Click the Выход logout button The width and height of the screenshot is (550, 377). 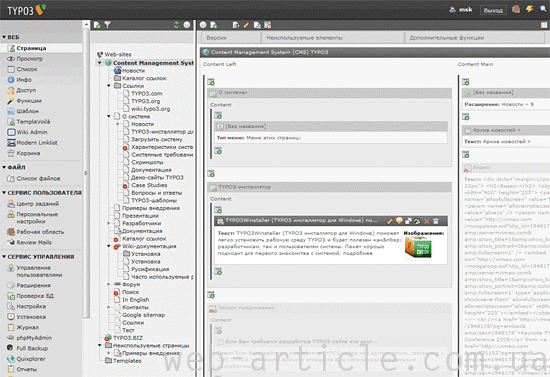(x=493, y=10)
